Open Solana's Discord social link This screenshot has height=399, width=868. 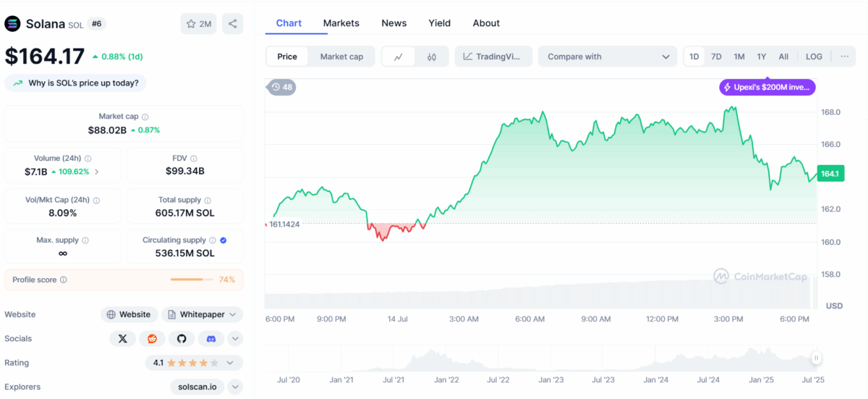coord(211,338)
